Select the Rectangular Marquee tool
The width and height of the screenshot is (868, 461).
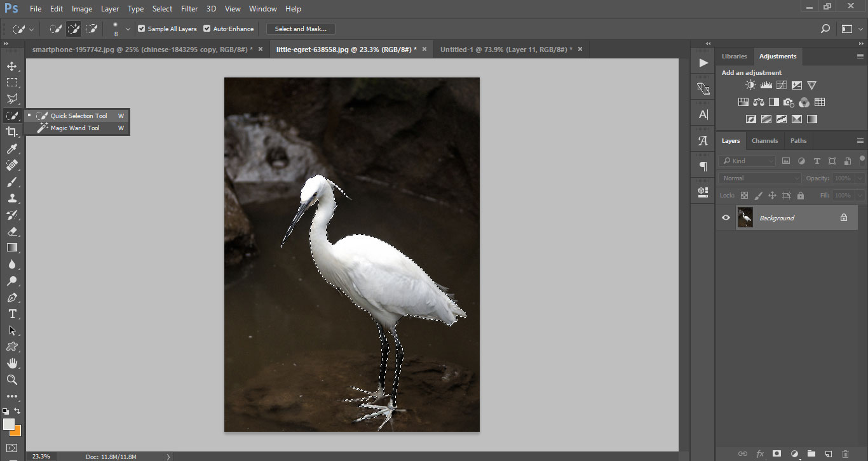coord(11,83)
